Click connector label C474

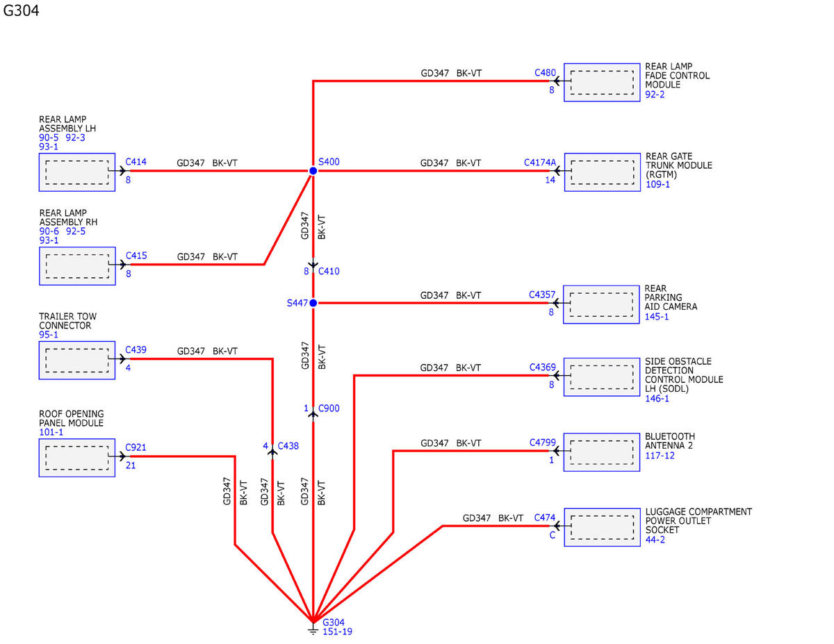[x=545, y=518]
